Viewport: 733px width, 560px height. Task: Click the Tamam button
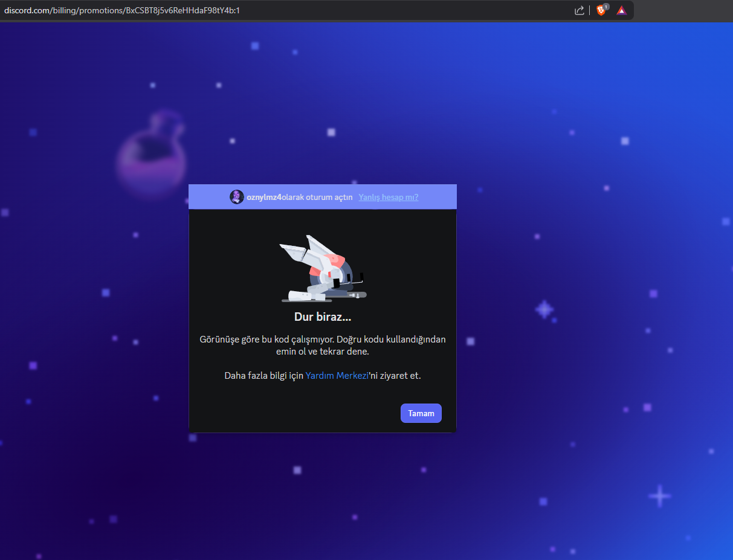click(421, 413)
